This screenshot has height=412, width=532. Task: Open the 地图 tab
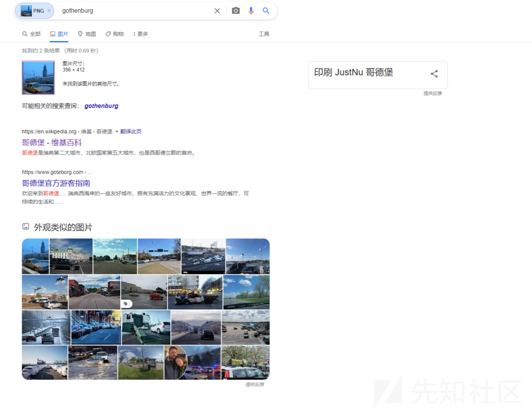pyautogui.click(x=87, y=34)
